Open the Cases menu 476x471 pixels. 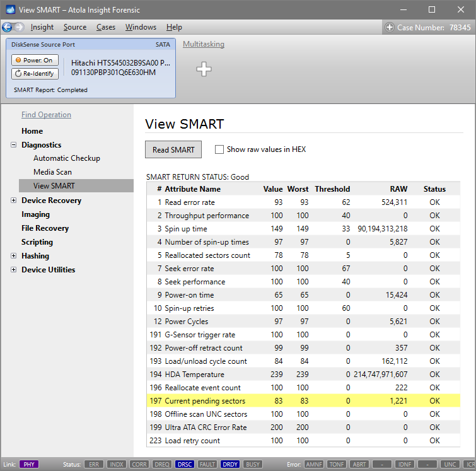click(x=106, y=27)
